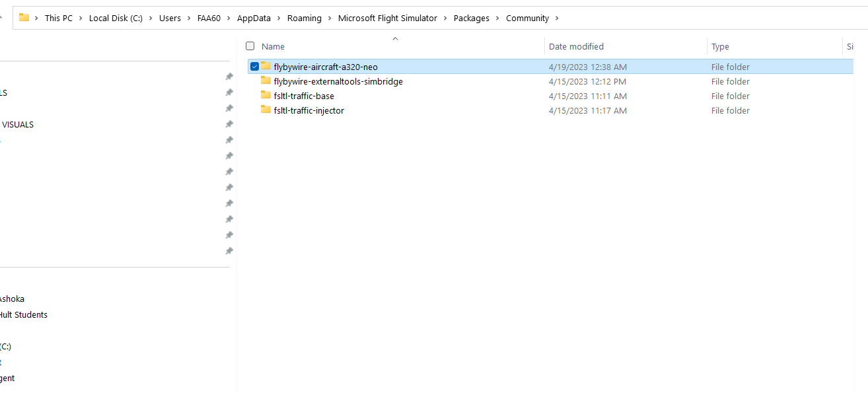Screen dimensions: 868x393
Task: Expand the chevron after This PC
Action: pos(81,18)
